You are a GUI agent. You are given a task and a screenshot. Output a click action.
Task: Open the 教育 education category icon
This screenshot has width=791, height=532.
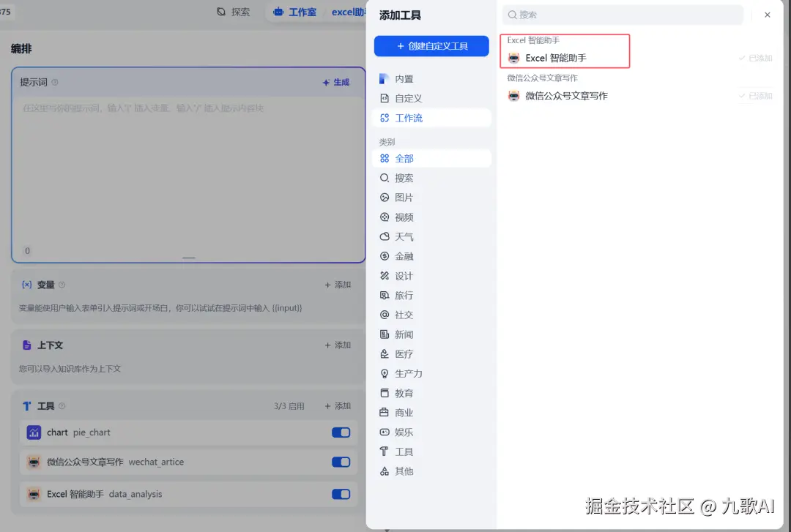(385, 393)
